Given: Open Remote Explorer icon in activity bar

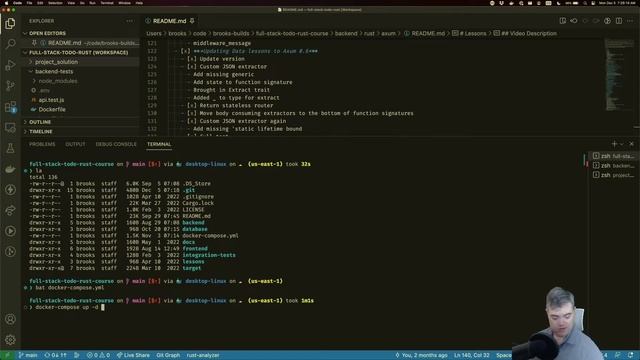Looking at the screenshot, I should [10, 127].
